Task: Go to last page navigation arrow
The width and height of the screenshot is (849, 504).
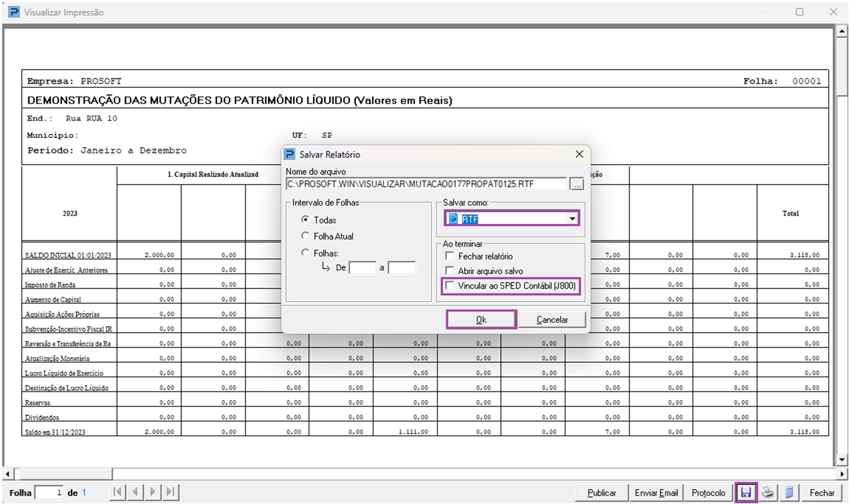Action: [171, 492]
